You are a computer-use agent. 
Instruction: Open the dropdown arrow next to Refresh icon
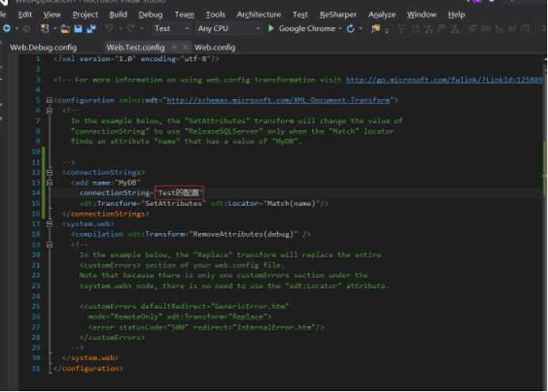(x=360, y=29)
